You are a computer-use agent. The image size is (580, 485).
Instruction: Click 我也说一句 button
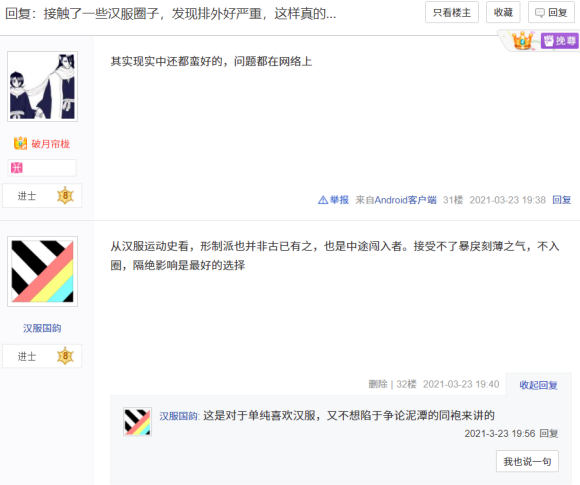(x=527, y=461)
